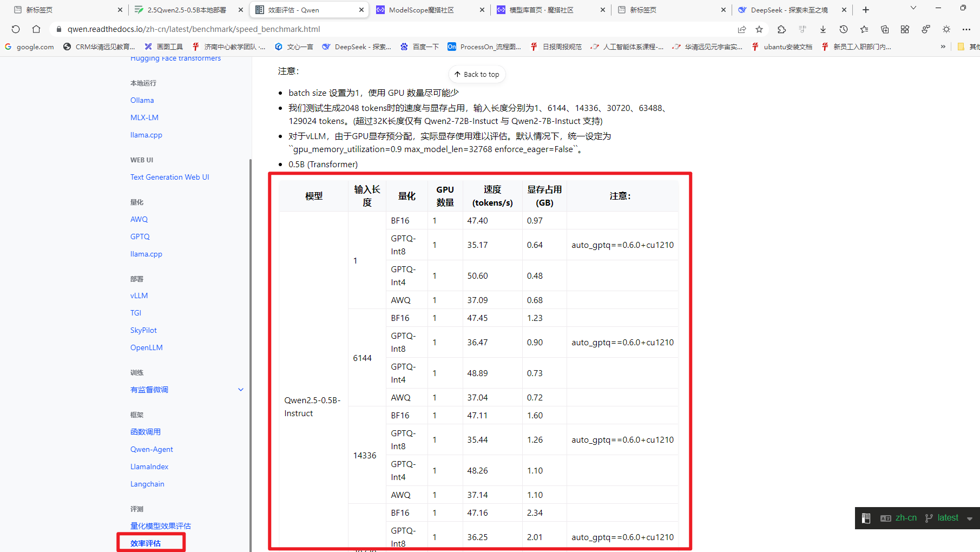Screen dimensions: 980x552
Task: Click the Qwen2.5-0.5B-Instruct model cell
Action: [313, 407]
